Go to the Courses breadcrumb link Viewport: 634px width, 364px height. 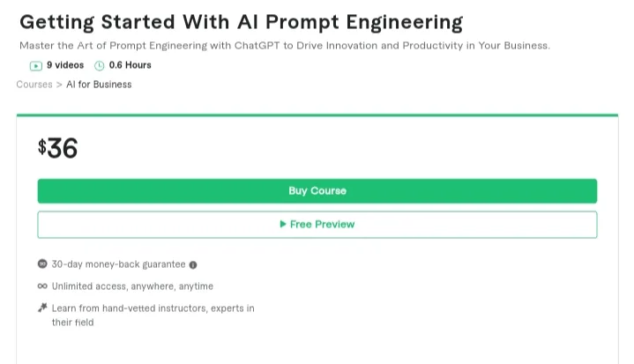[34, 85]
